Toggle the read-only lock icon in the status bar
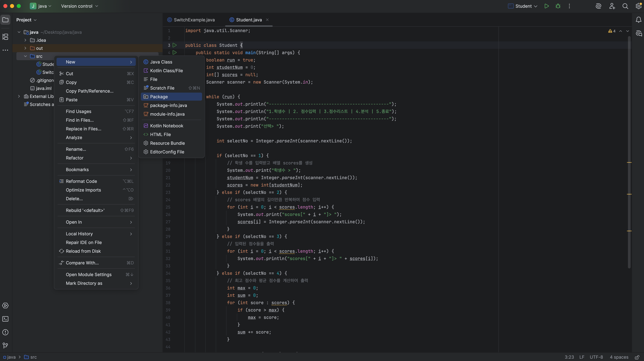The width and height of the screenshot is (644, 361). pyautogui.click(x=637, y=357)
